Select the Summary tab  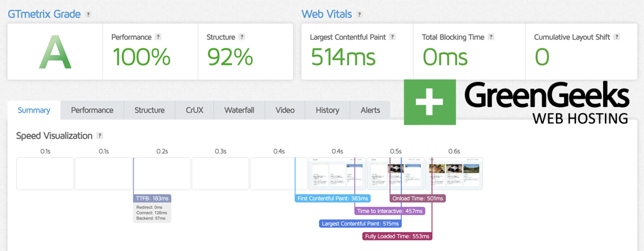pyautogui.click(x=34, y=110)
